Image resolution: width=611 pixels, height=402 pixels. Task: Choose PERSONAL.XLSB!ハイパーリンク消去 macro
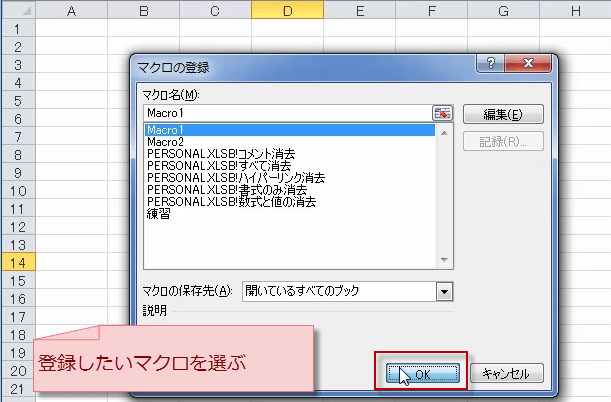[x=235, y=178]
